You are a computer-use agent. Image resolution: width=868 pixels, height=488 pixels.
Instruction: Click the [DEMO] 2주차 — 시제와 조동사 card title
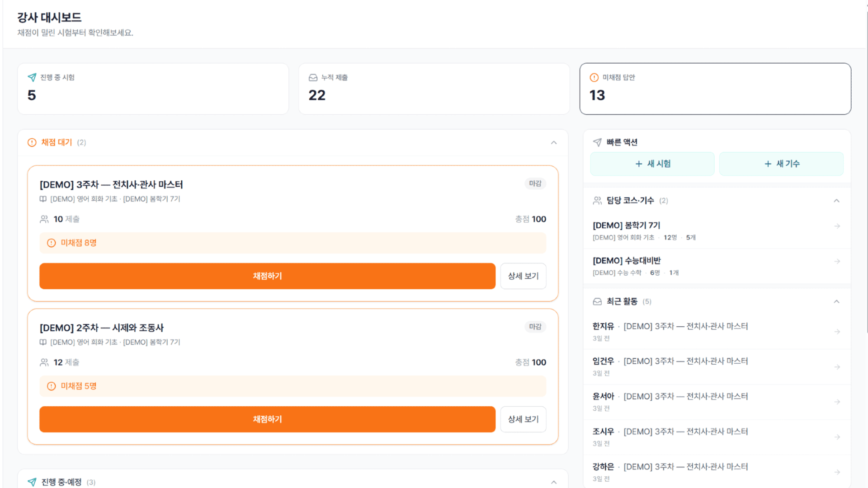pos(102,328)
